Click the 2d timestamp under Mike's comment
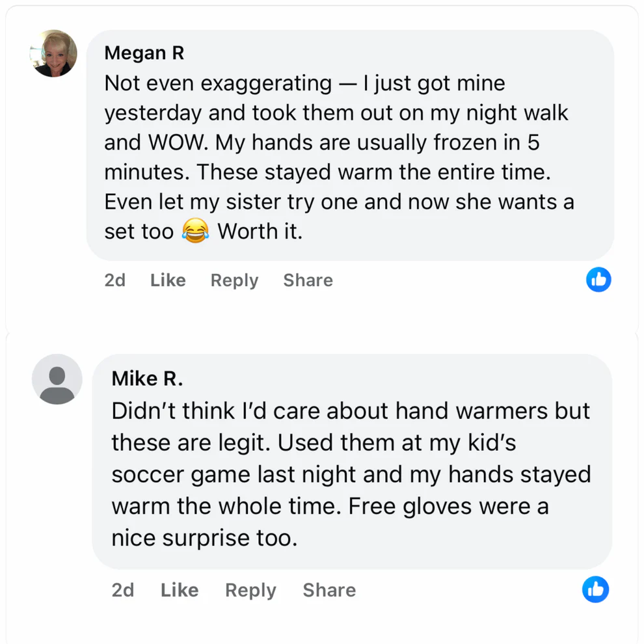The image size is (644, 644). tap(122, 590)
